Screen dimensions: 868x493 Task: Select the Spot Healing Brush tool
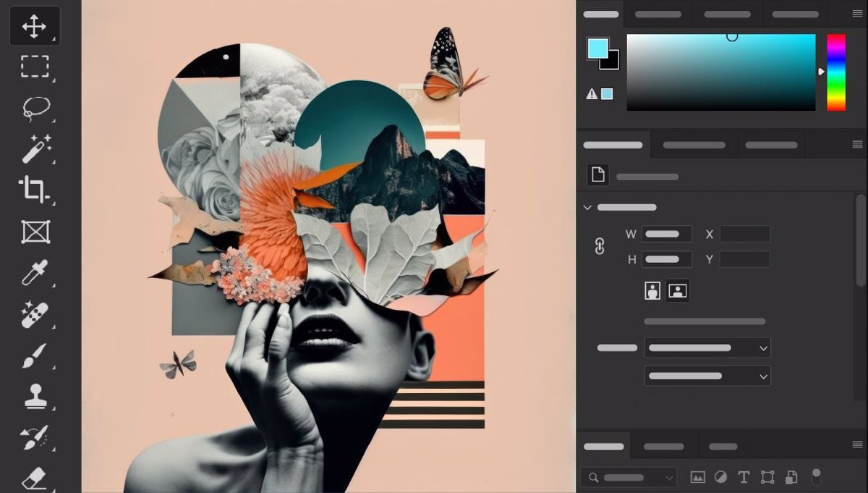[x=35, y=314]
